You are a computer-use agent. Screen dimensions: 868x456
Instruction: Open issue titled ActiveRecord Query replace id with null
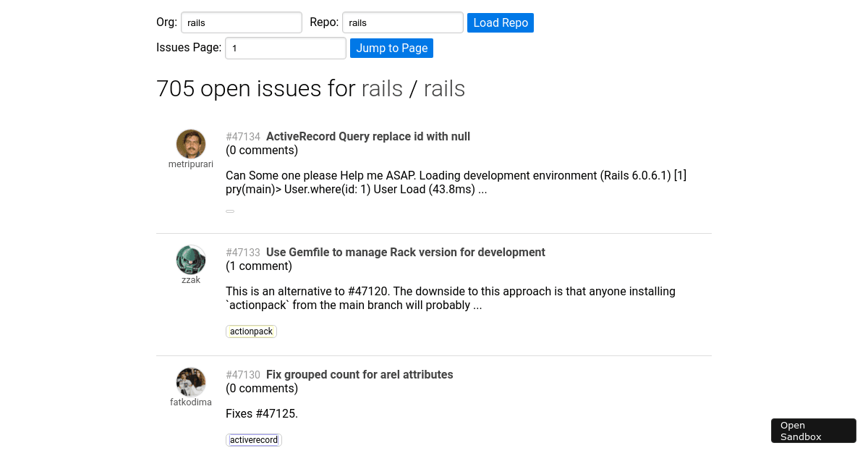[x=368, y=136]
